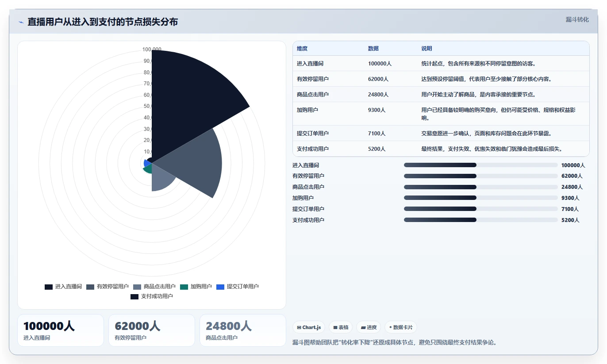
Task: Click the 商品点击用户 table row label
Action: click(313, 95)
